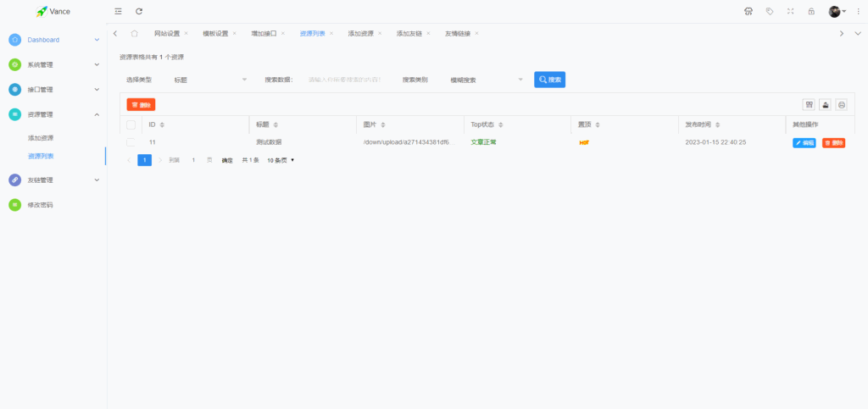Open the tab options down-arrow at far right

coord(858,33)
